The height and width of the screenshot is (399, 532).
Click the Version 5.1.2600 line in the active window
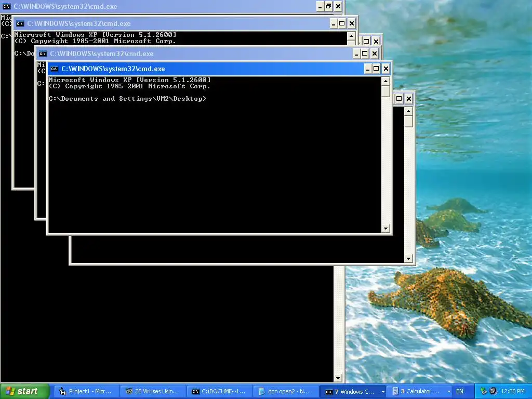click(x=129, y=80)
